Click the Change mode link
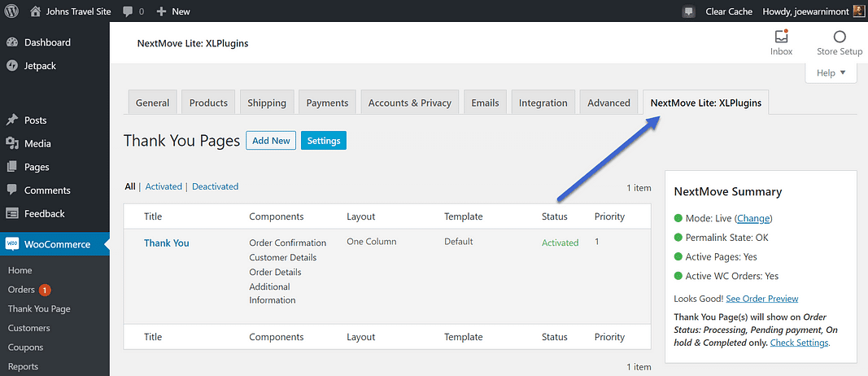868x376 pixels. 753,218
